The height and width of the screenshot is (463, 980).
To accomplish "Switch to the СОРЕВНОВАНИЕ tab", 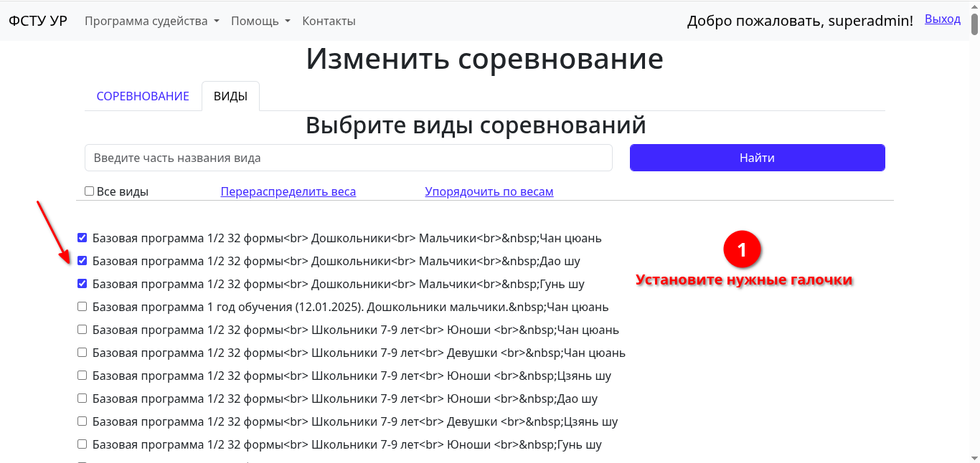I will point(143,96).
